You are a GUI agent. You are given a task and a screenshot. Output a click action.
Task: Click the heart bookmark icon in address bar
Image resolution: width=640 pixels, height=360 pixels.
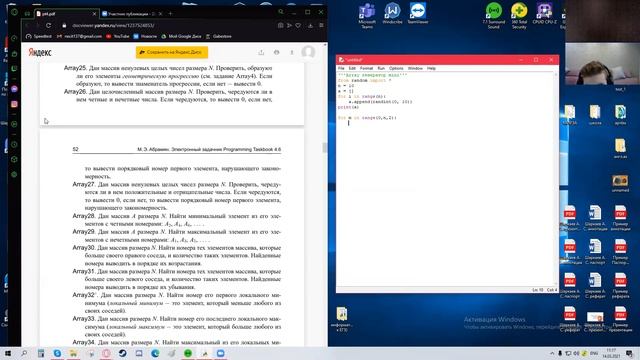298,25
